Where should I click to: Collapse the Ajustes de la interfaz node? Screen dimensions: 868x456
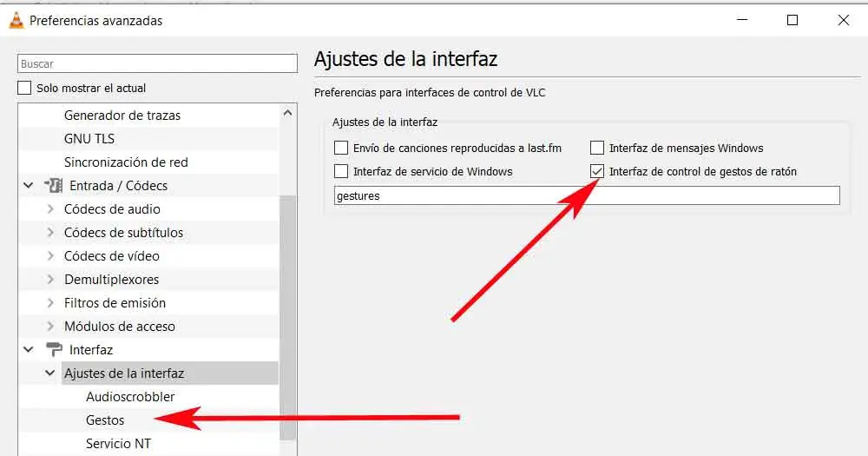[49, 373]
